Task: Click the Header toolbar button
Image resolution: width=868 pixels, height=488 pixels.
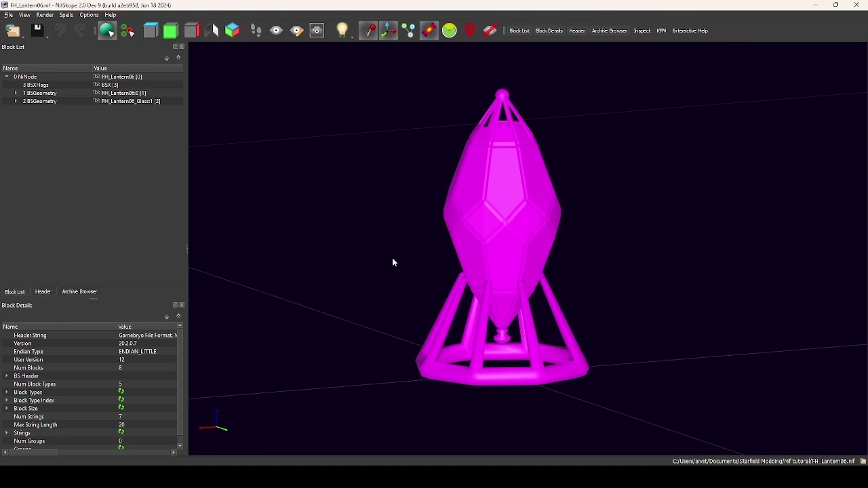Action: point(578,31)
